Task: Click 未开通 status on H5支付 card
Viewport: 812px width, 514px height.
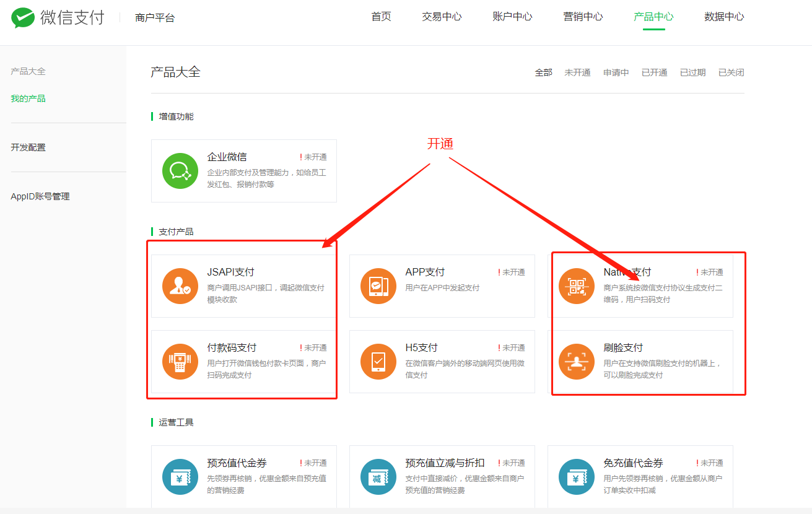Action: [x=512, y=348]
